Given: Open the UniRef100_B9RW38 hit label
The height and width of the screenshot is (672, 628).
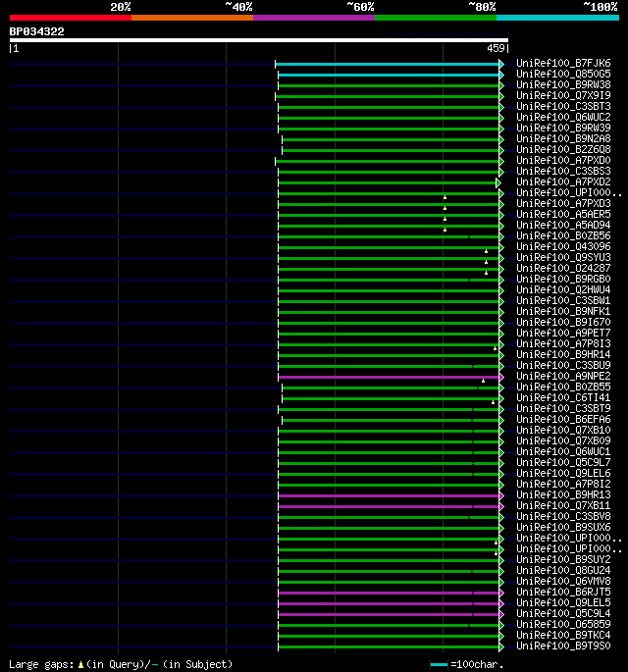Looking at the screenshot, I should coord(563,84).
